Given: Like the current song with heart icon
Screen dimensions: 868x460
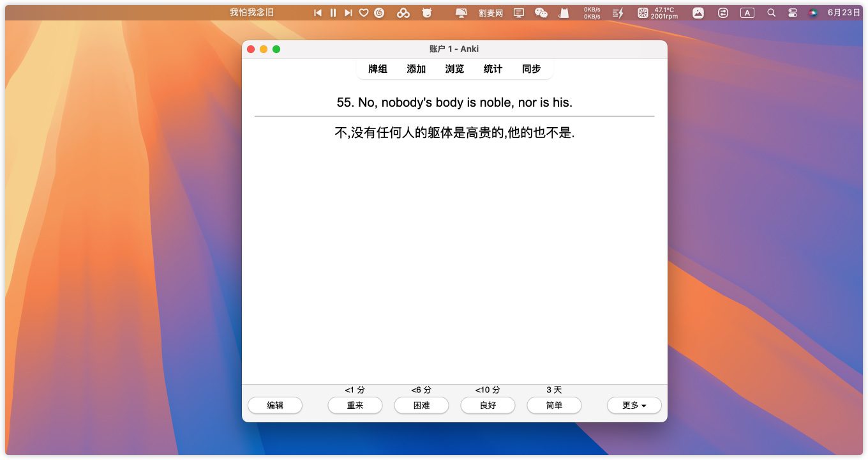Looking at the screenshot, I should pos(364,13).
